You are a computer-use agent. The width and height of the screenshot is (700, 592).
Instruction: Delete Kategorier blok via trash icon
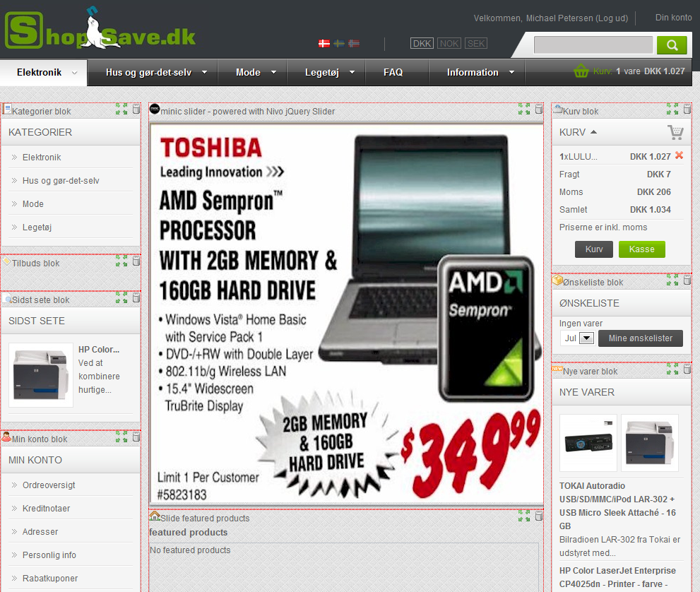[136, 109]
